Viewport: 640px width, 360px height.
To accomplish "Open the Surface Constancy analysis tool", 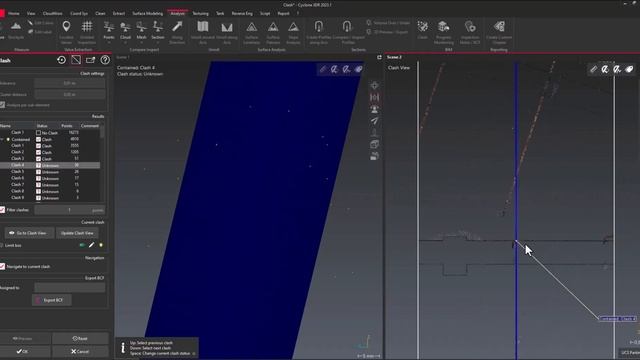I will click(251, 32).
